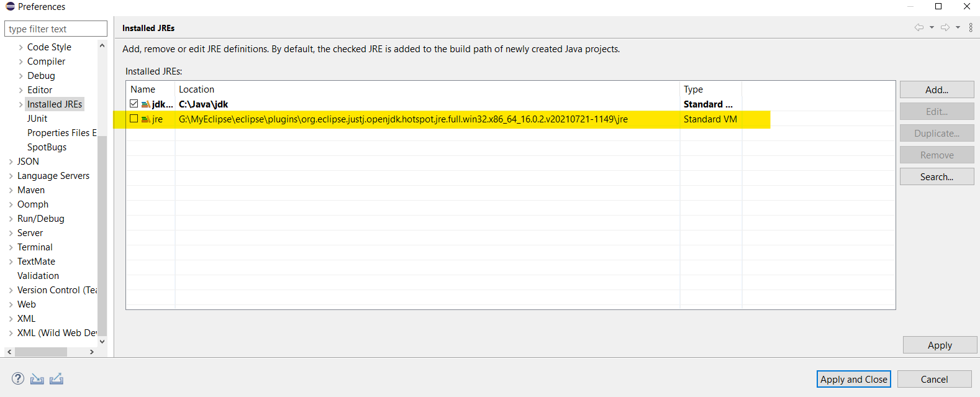Viewport: 980px width, 397px height.
Task: Check the jre Standard VM checkbox
Action: pos(134,119)
